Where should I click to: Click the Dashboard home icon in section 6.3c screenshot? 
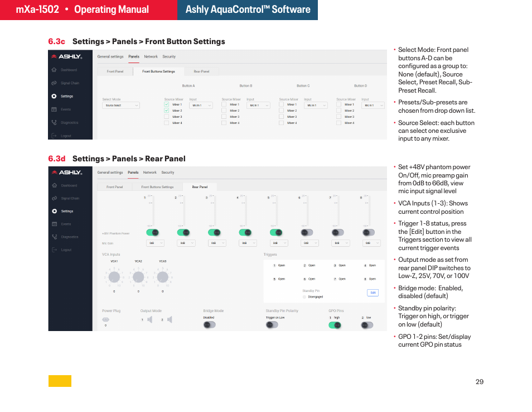(x=54, y=70)
